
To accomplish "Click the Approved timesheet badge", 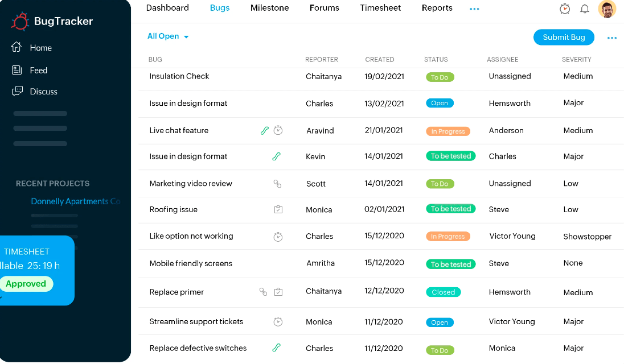I will [x=26, y=284].
